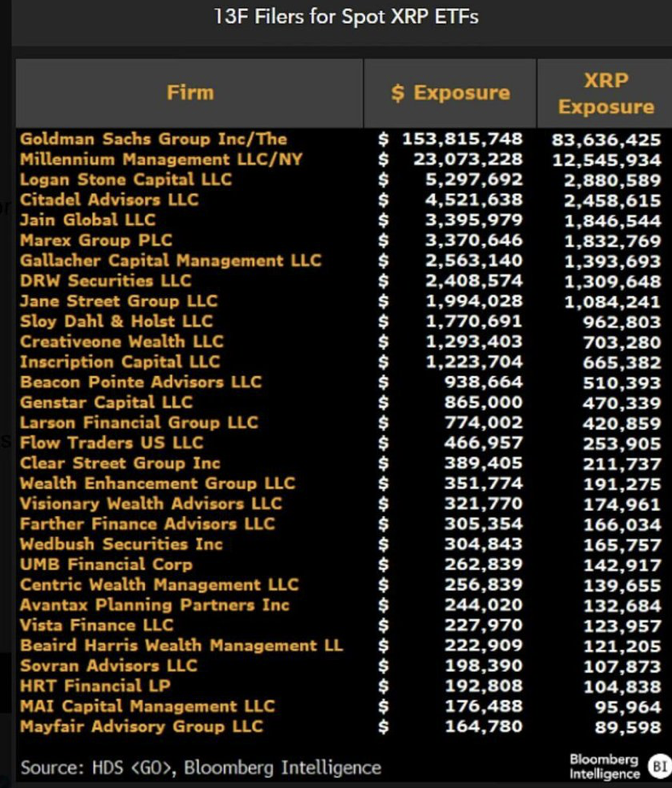Click the Bloomberg Intelligence text label

pyautogui.click(x=604, y=766)
